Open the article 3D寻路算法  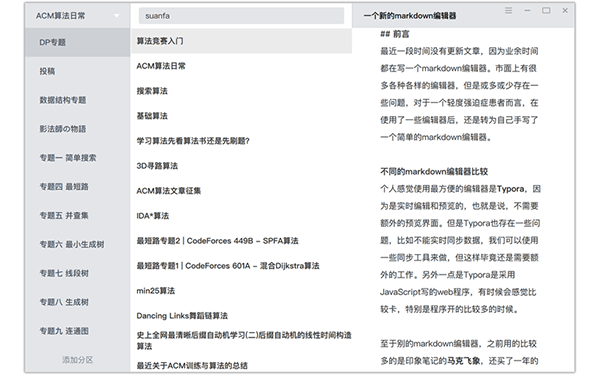pyautogui.click(x=241, y=166)
